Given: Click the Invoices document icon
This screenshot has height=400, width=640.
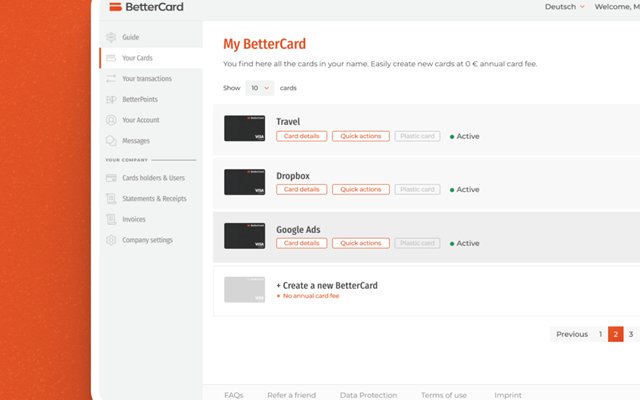Looking at the screenshot, I should 111,219.
